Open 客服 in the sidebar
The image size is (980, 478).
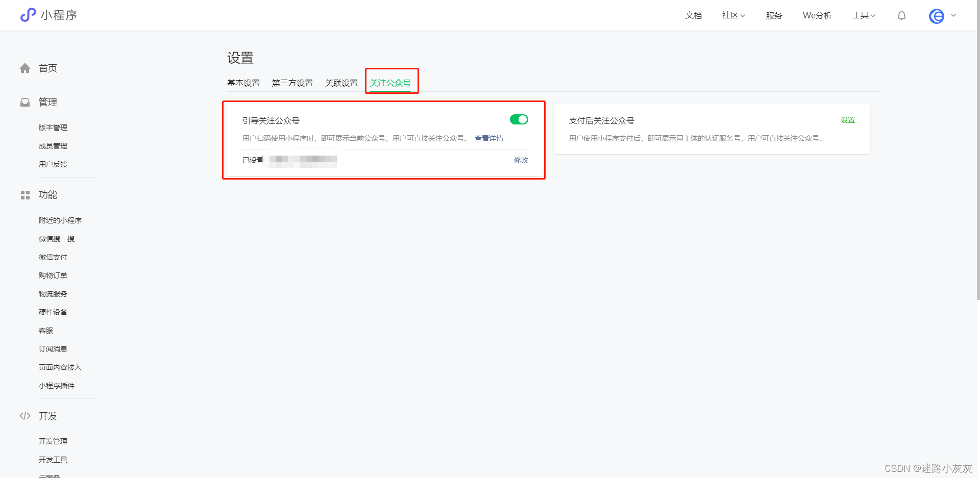pyautogui.click(x=46, y=331)
